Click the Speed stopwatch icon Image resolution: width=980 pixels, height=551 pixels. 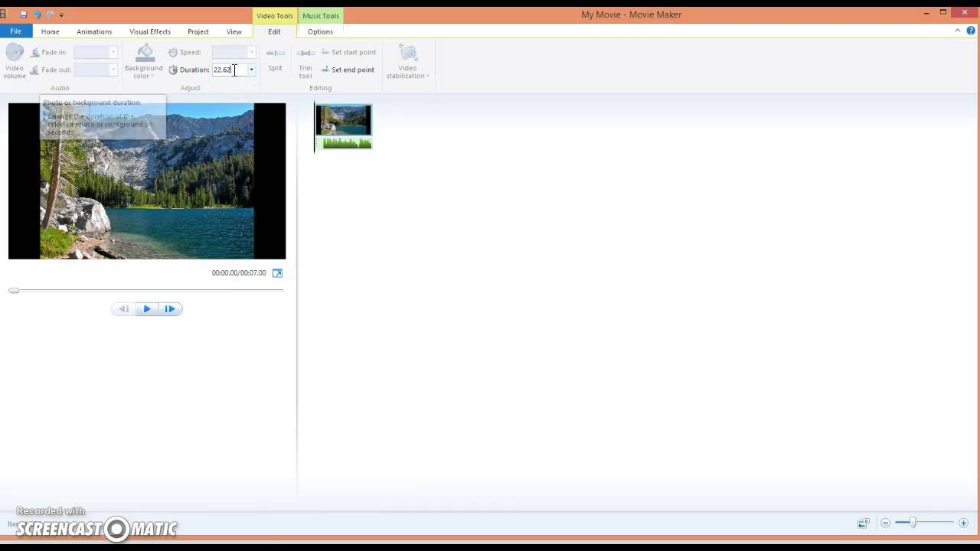[x=173, y=52]
